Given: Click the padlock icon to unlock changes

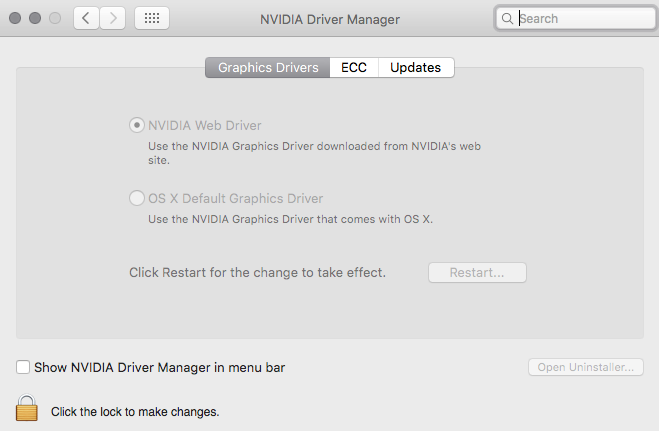Looking at the screenshot, I should click(x=27, y=408).
